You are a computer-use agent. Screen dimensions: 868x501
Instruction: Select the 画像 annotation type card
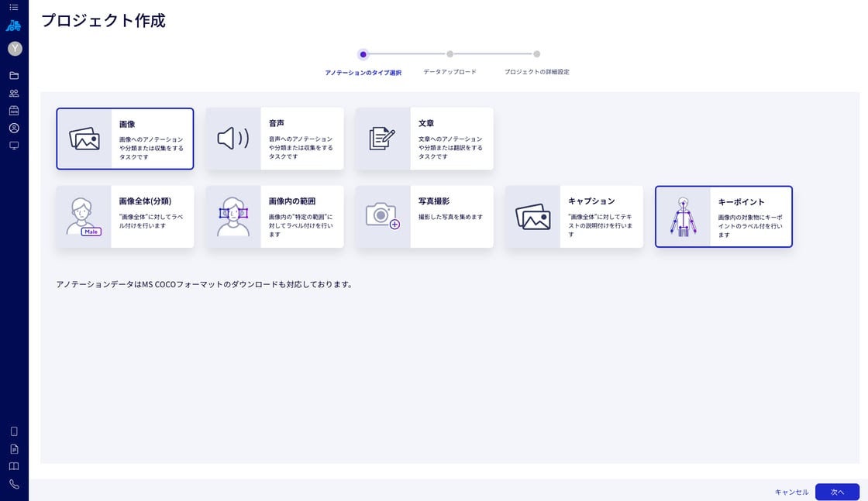click(125, 139)
